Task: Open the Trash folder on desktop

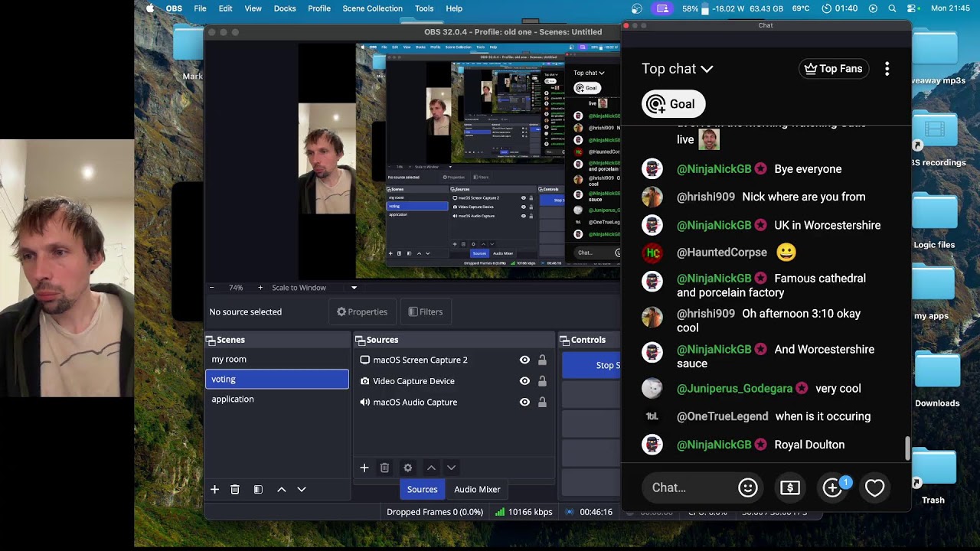Action: click(933, 477)
